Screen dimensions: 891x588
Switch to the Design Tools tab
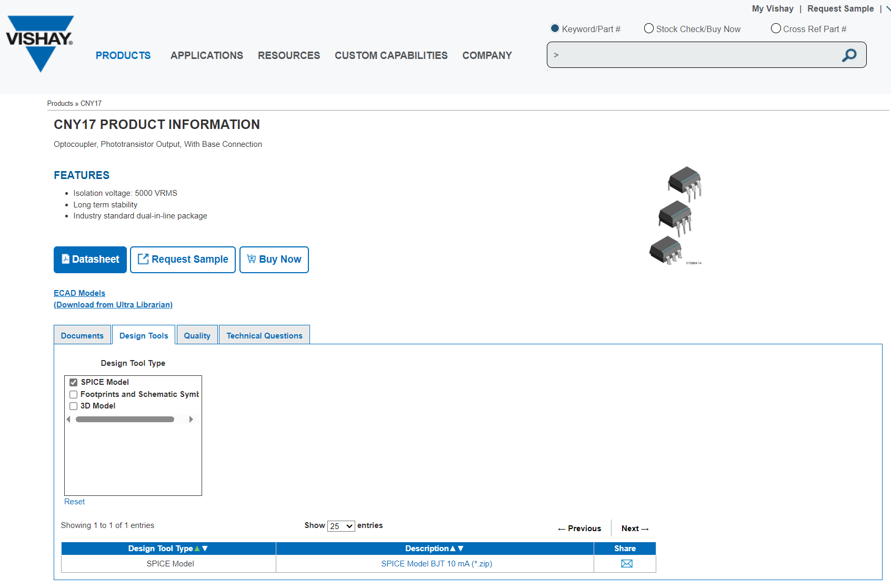[x=144, y=335]
